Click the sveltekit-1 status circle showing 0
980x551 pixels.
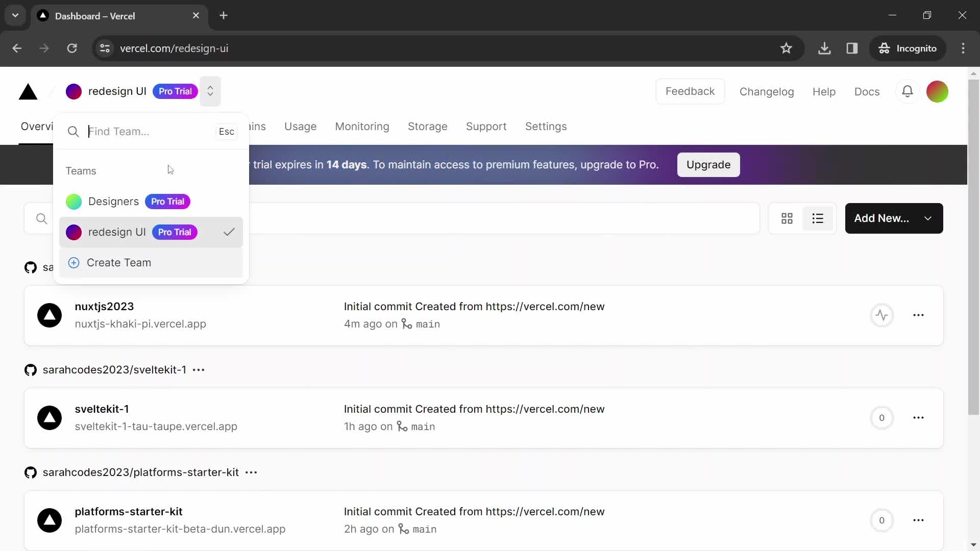click(881, 418)
